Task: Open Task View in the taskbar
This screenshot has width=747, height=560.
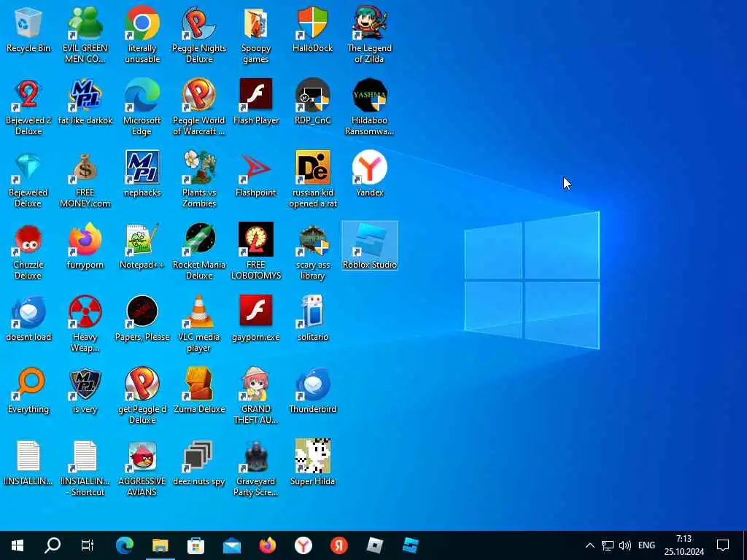Action: [x=88, y=545]
